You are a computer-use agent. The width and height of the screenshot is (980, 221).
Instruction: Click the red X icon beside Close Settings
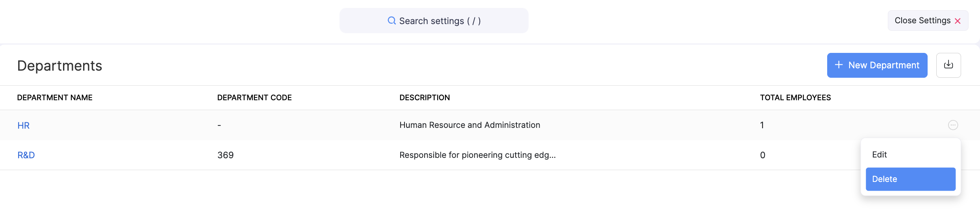point(958,21)
